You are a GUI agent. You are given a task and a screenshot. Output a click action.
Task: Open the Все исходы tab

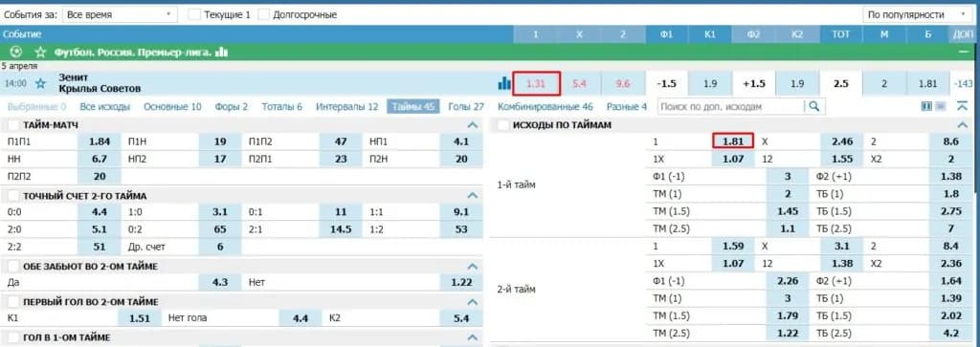pyautogui.click(x=105, y=107)
